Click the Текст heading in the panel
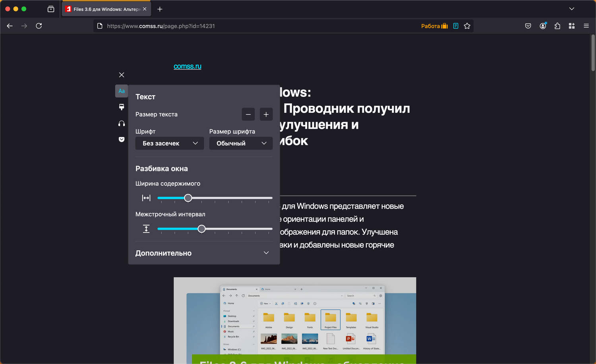 point(145,97)
